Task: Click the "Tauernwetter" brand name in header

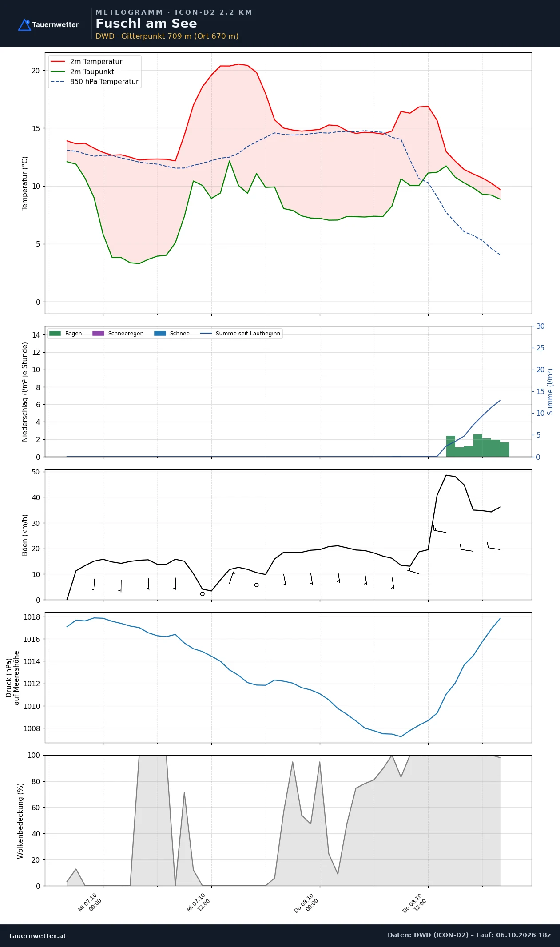Action: tap(56, 25)
